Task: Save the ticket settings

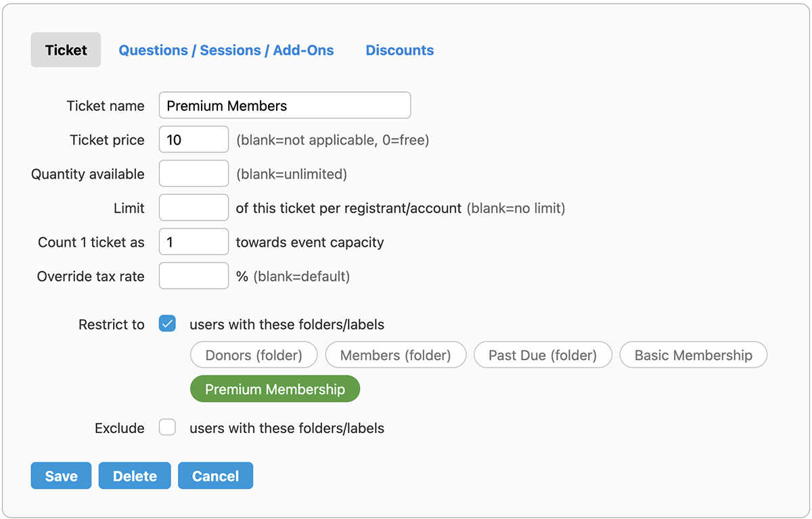Action: pos(61,476)
